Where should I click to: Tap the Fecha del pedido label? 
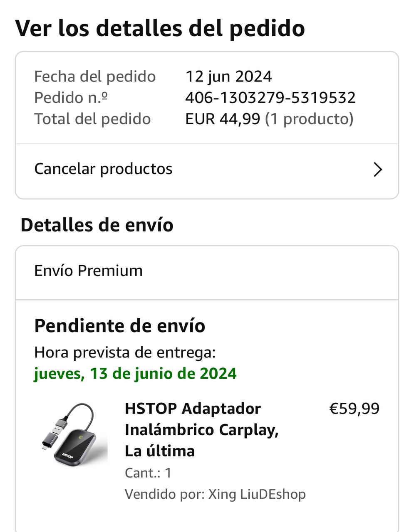click(95, 76)
